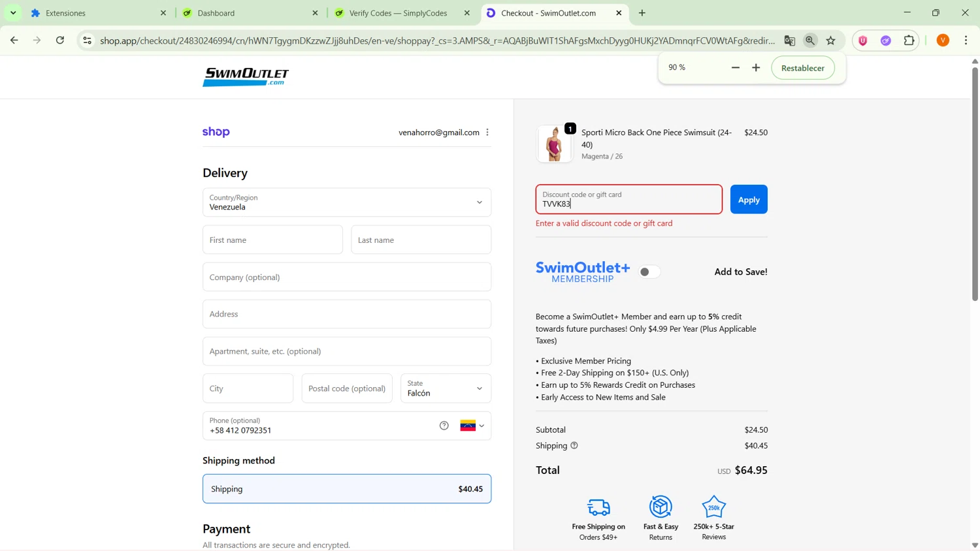The width and height of the screenshot is (980, 551).
Task: Focus the Address field
Action: 347,314
